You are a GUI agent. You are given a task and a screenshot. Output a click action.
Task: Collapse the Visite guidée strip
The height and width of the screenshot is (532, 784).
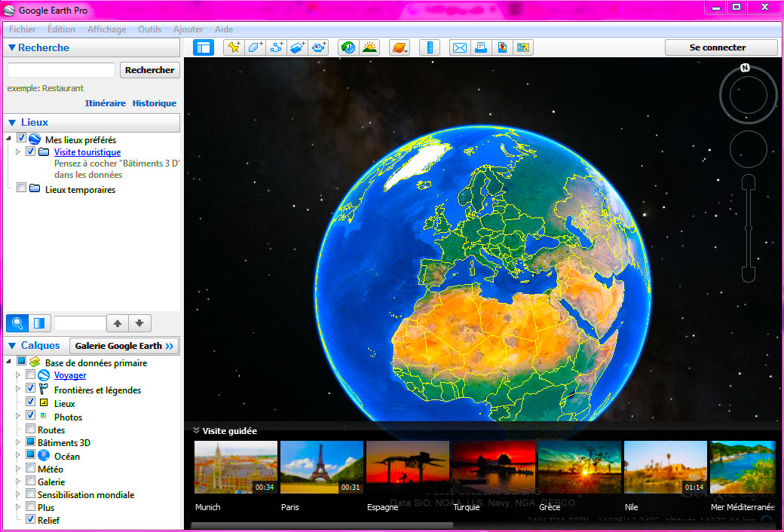click(x=197, y=430)
